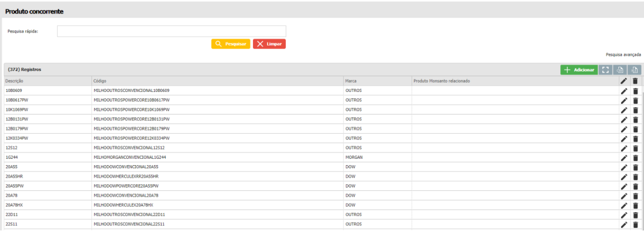Click the red Limpar button

click(269, 44)
